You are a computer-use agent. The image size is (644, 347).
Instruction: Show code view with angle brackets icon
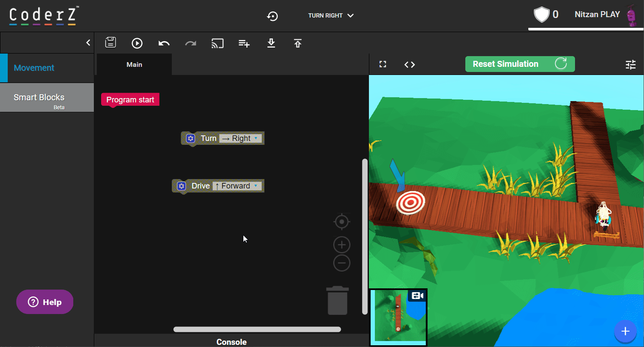(410, 64)
